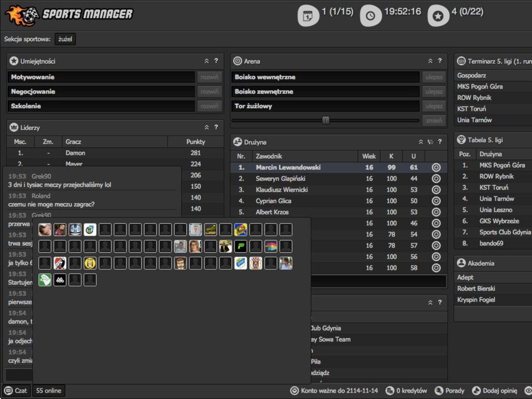Click the Arena slider handle
The width and height of the screenshot is (532, 399).
pos(326,120)
